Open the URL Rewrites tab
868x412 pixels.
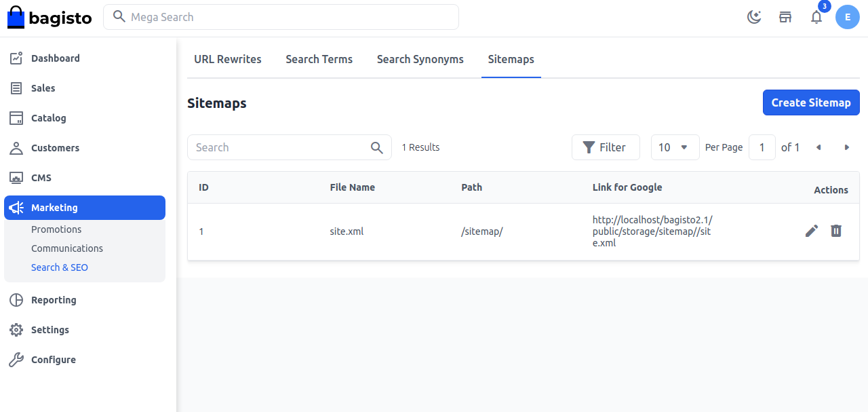point(227,59)
